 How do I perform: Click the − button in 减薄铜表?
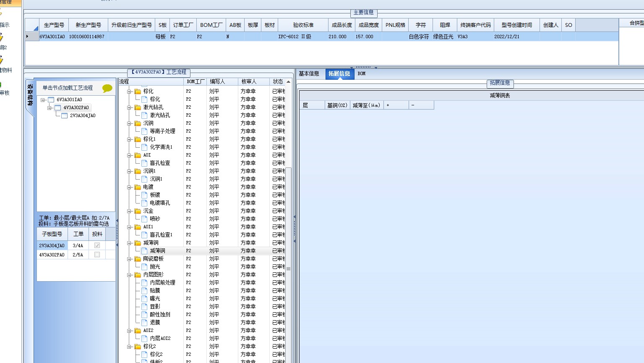point(421,105)
